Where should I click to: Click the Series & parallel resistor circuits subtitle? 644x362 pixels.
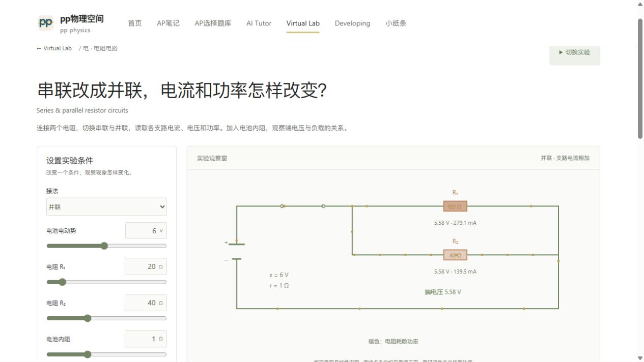click(82, 110)
